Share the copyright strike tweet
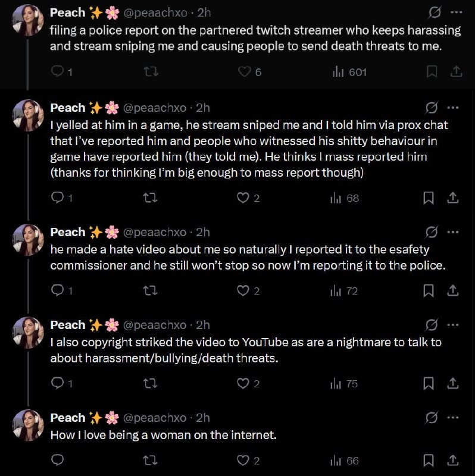The width and height of the screenshot is (475, 476). [x=452, y=383]
